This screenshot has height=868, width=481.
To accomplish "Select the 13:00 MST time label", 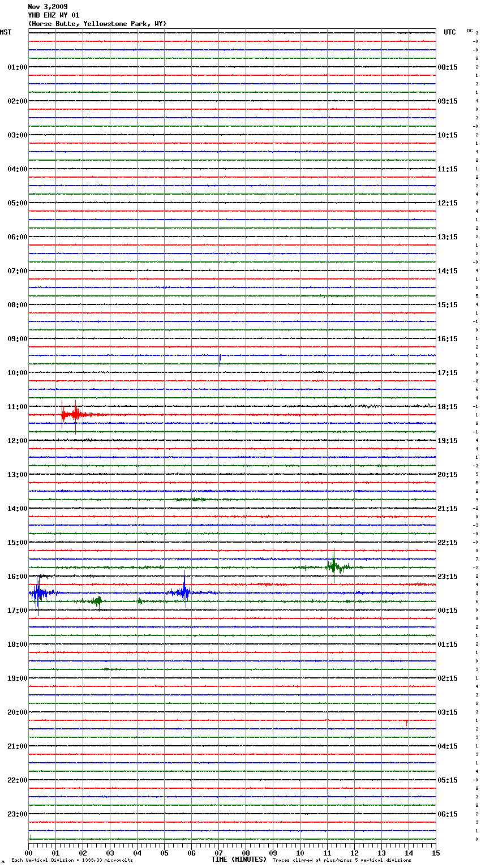I will point(17,475).
